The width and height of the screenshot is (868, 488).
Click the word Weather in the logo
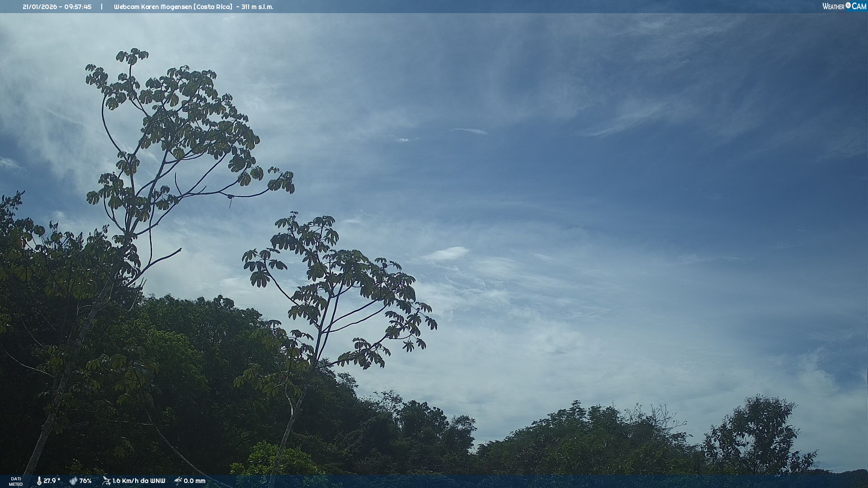click(x=833, y=6)
